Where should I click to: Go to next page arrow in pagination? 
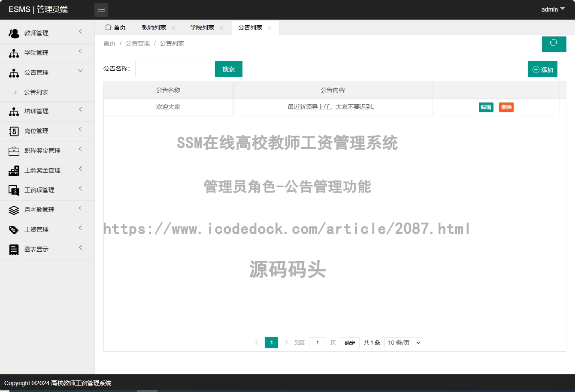286,342
